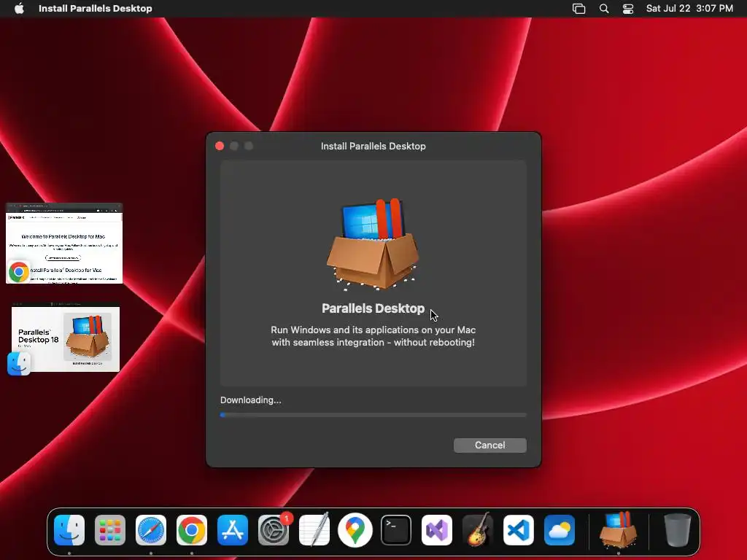Launch Safari from the Dock

tap(150, 530)
